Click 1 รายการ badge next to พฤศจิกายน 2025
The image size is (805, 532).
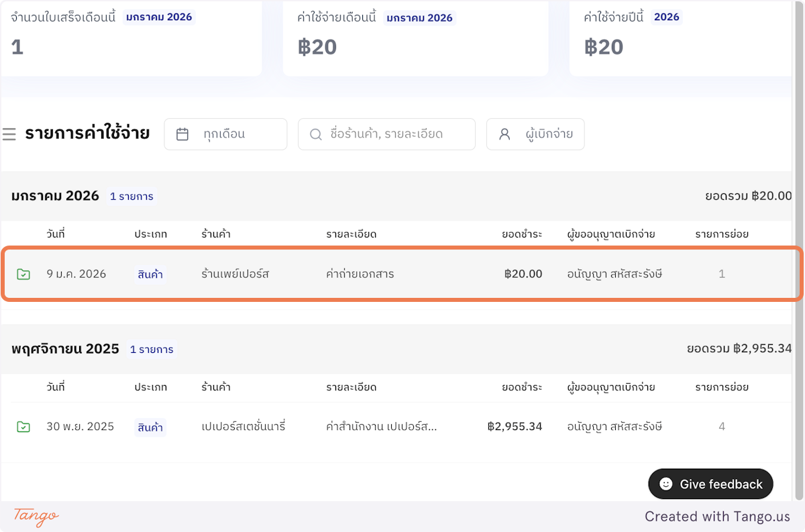point(152,350)
